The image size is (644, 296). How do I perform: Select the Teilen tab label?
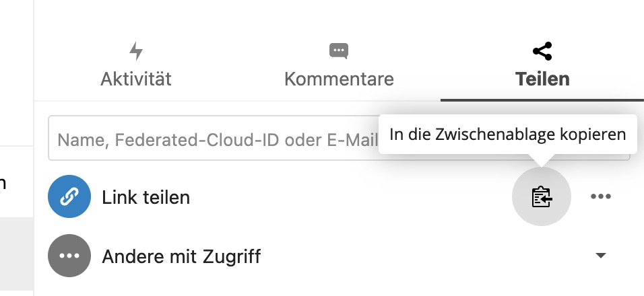[542, 79]
